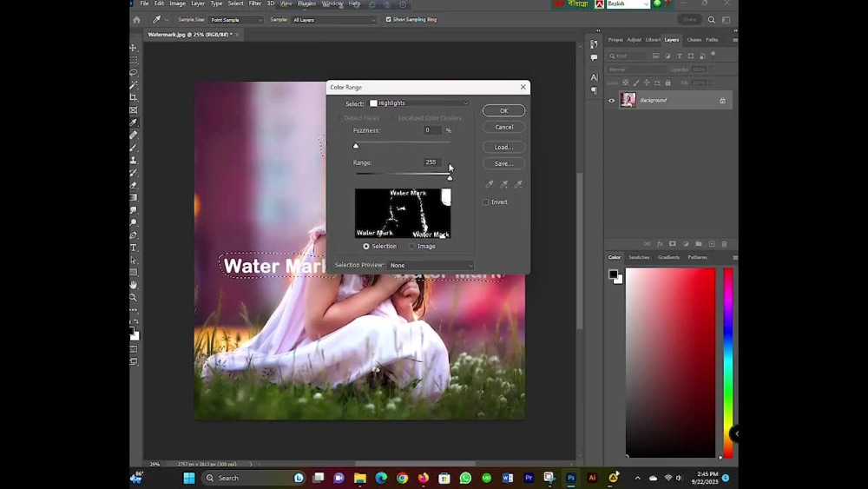
Task: Click the Range slider handle
Action: [450, 178]
